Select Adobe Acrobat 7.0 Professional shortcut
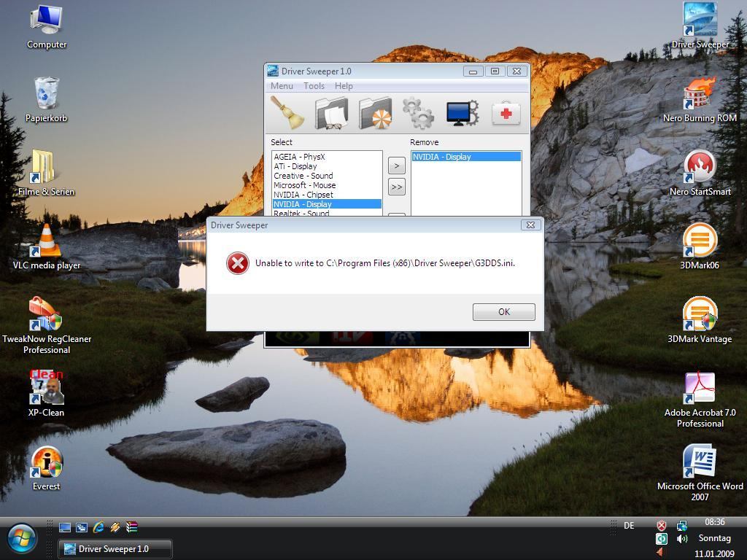The width and height of the screenshot is (747, 560). click(700, 400)
